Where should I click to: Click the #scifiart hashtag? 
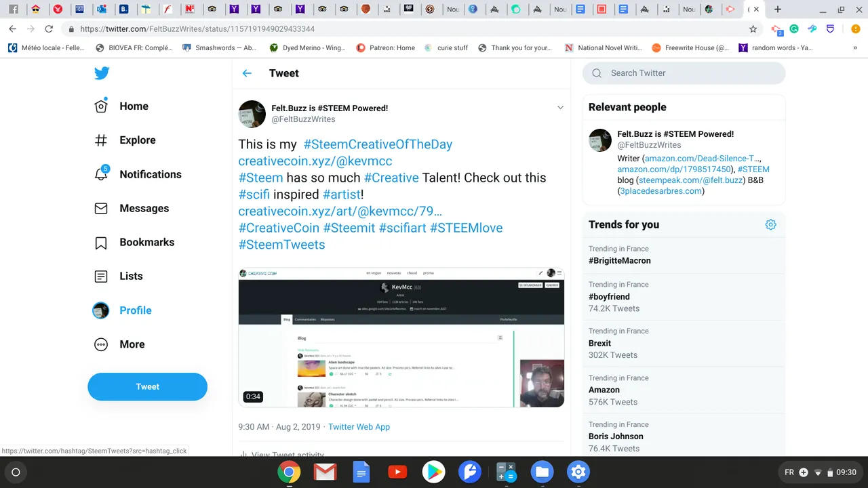pos(403,228)
